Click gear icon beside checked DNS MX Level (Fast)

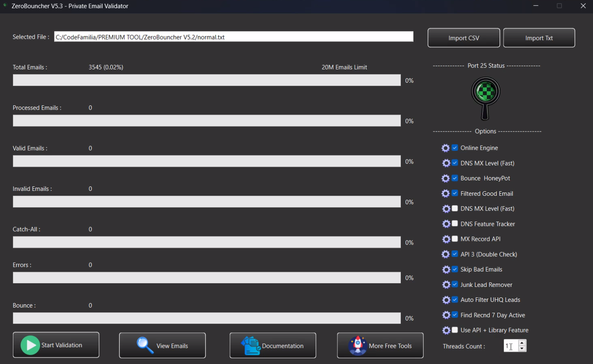point(446,163)
